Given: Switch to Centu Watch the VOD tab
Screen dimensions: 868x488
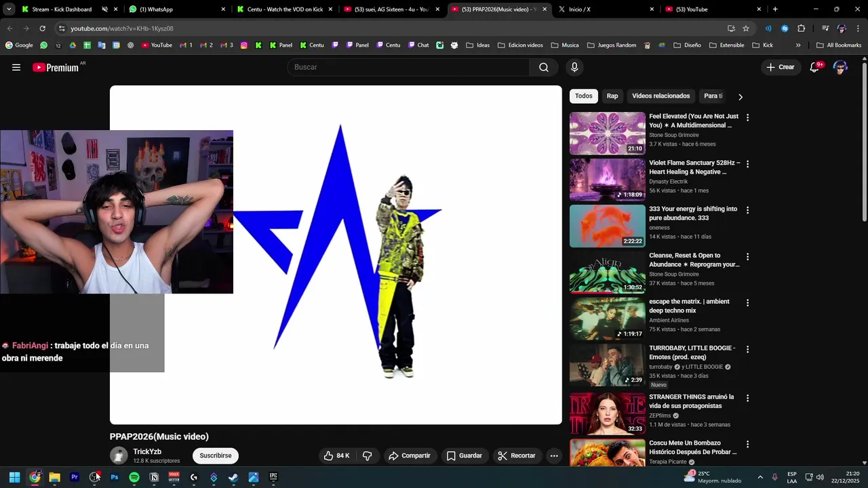Looking at the screenshot, I should click(x=285, y=9).
